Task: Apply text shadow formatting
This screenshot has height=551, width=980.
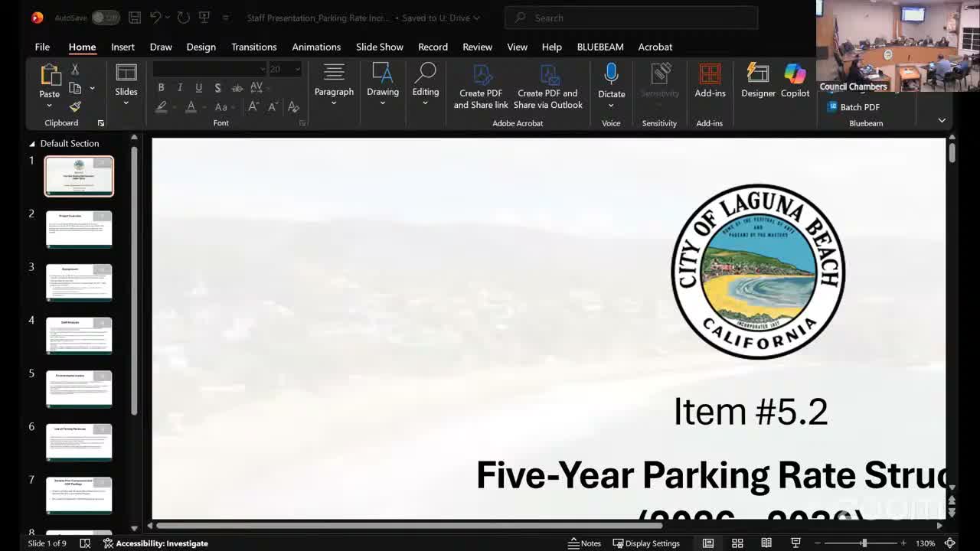Action: tap(217, 88)
